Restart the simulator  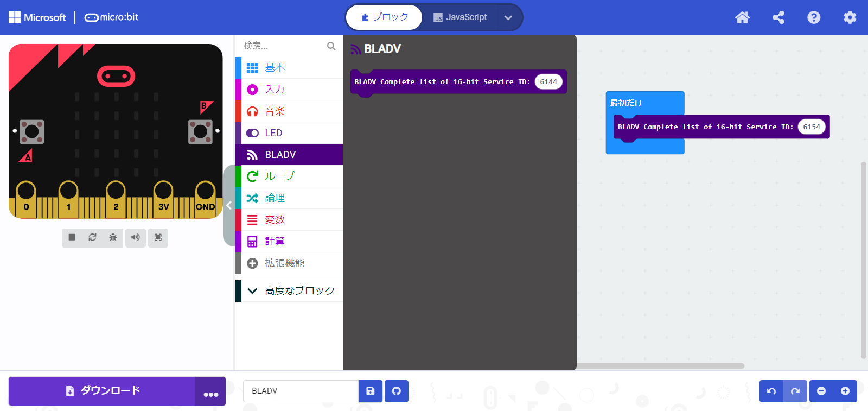[x=93, y=237]
